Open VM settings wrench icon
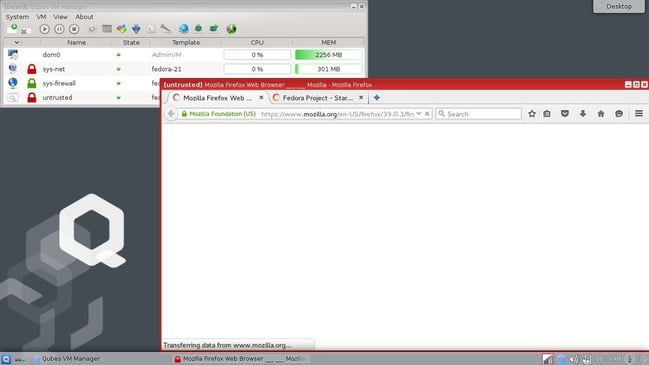This screenshot has height=365, width=649. 165,29
